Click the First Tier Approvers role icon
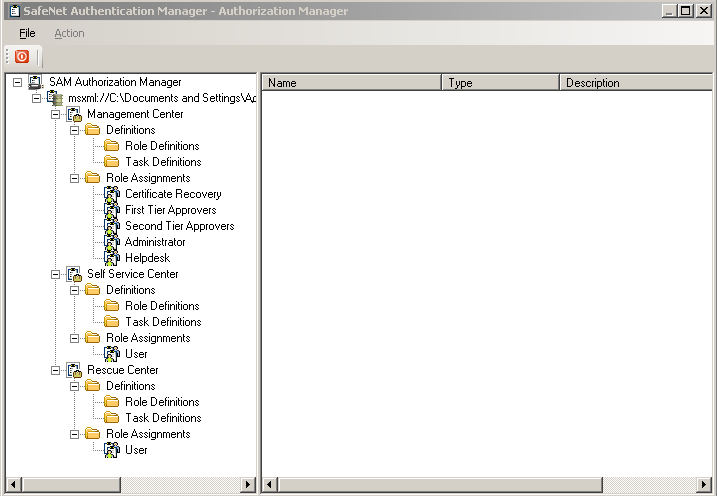Viewport: 717px width, 496px height. tap(112, 210)
